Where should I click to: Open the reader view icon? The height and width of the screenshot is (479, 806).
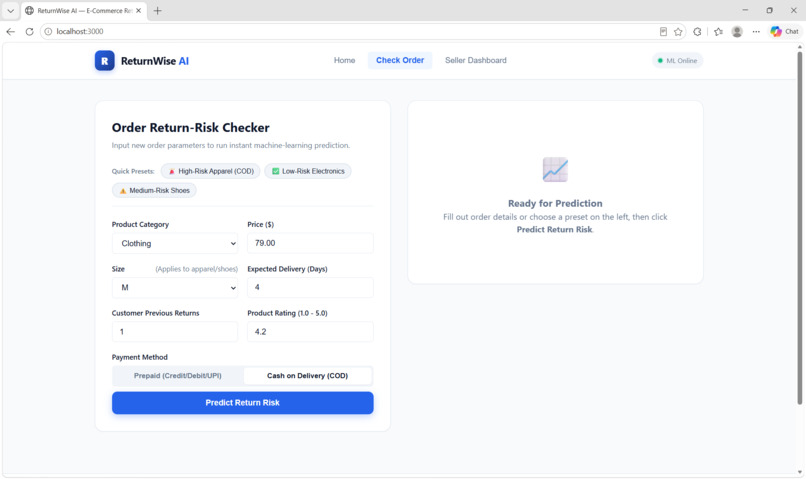click(x=663, y=31)
